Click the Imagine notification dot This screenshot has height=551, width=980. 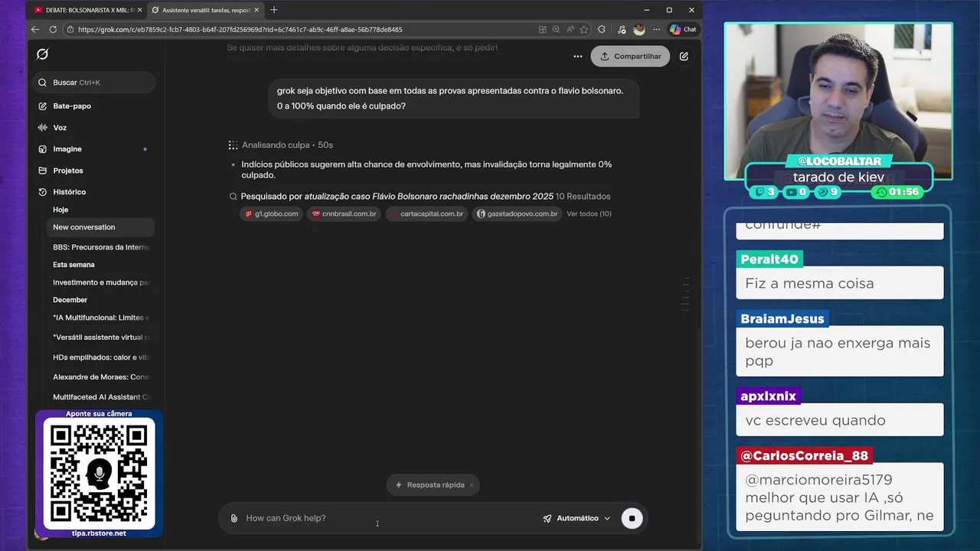coord(145,149)
